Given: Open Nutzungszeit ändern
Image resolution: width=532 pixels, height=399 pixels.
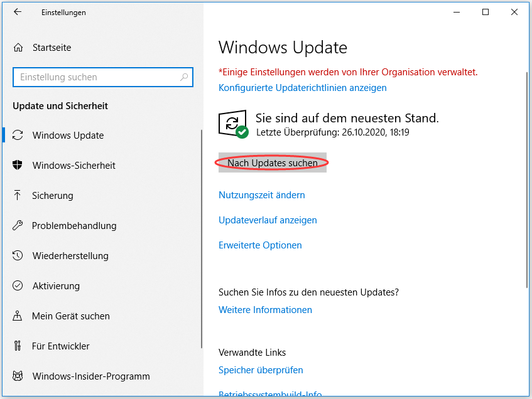Looking at the screenshot, I should pos(261,194).
